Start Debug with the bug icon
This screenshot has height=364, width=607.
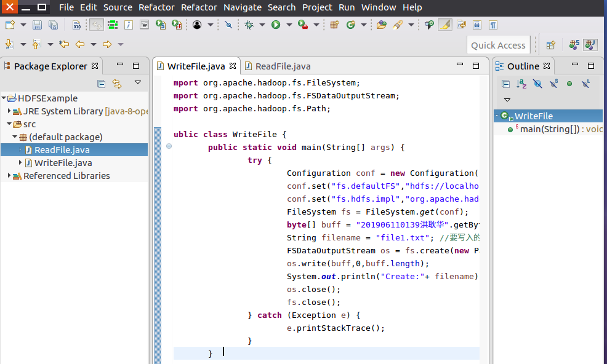coord(249,25)
